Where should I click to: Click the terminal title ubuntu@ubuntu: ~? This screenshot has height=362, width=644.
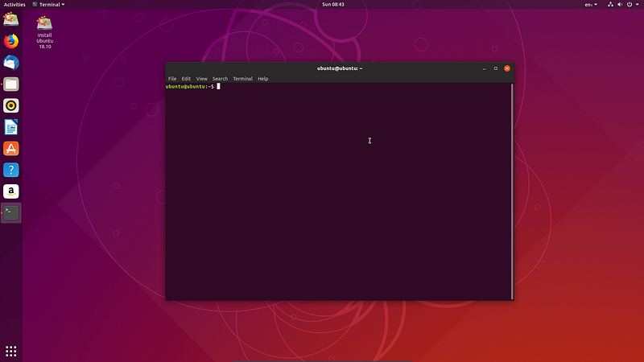tap(340, 68)
